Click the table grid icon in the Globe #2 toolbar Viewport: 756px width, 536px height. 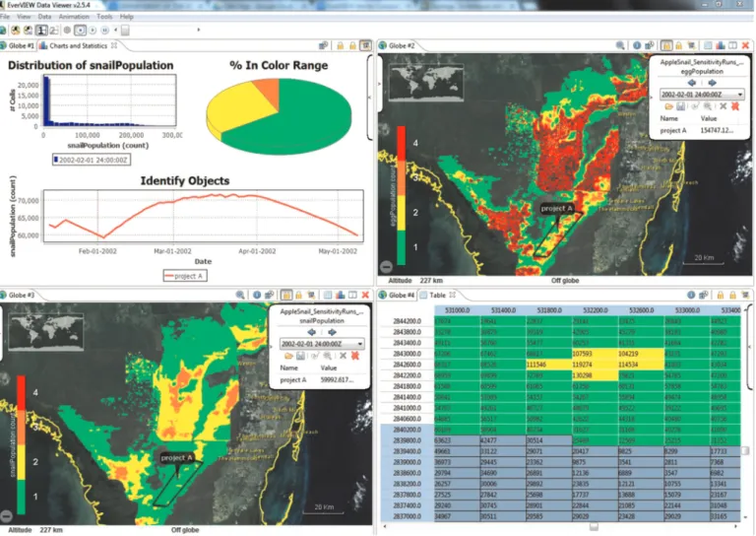[708, 45]
